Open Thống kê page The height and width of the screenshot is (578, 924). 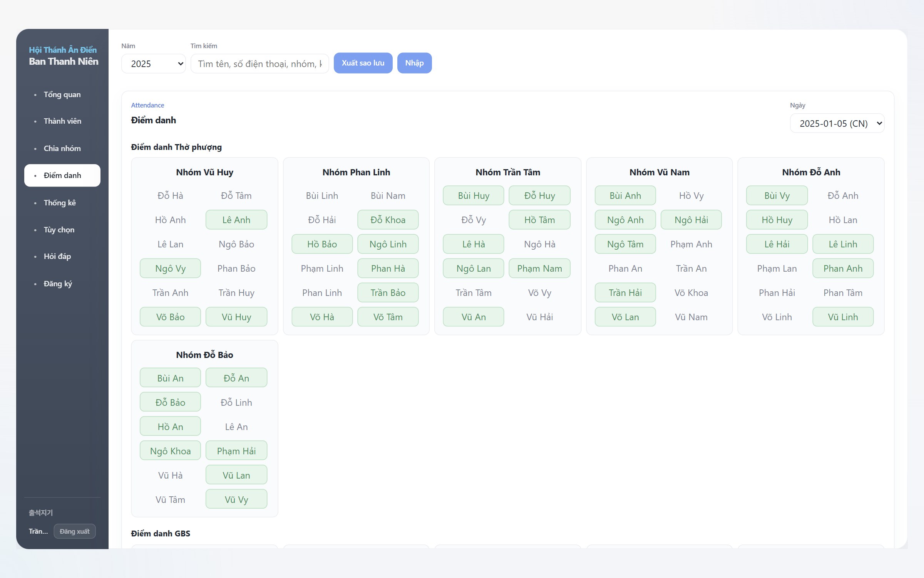(62, 203)
